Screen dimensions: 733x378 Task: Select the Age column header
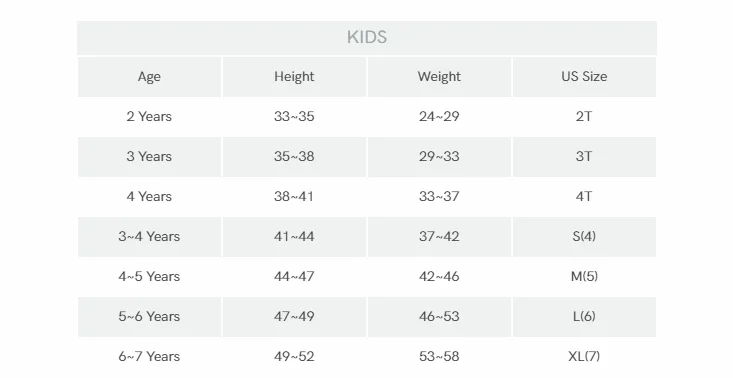[x=149, y=77]
